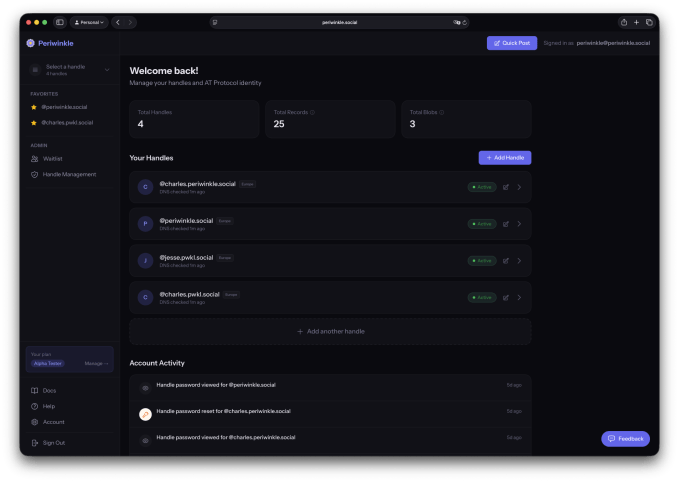
Task: Expand the @charles.pwkl.social handle row chevron
Action: 519,297
